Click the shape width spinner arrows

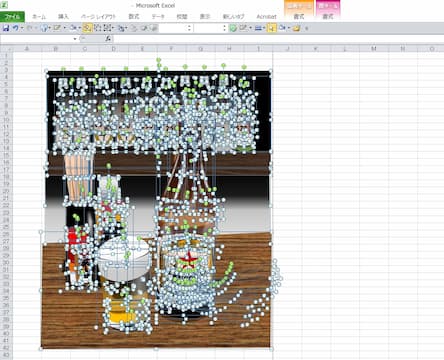pos(225,28)
